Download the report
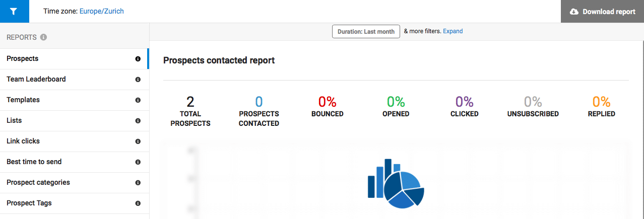This screenshot has width=644, height=219. point(602,11)
